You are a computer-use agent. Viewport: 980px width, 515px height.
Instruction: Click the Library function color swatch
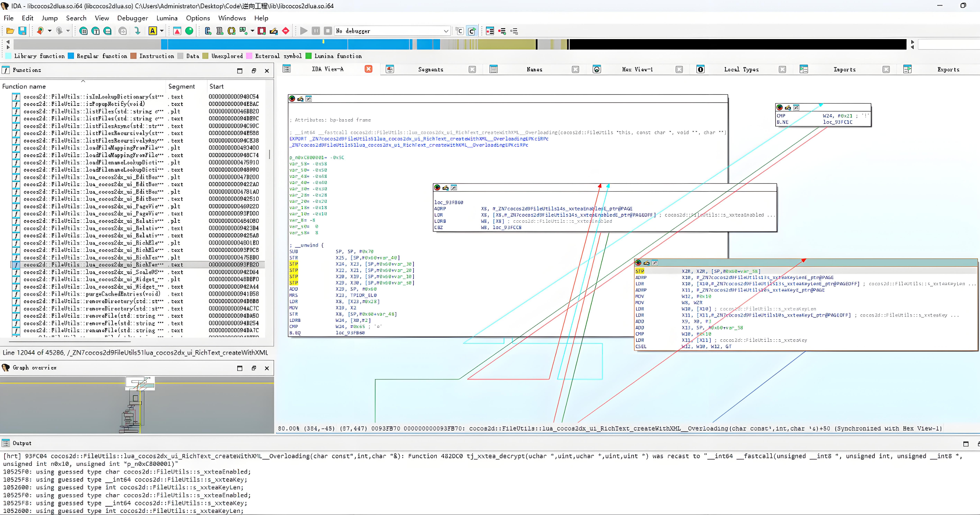(8, 56)
